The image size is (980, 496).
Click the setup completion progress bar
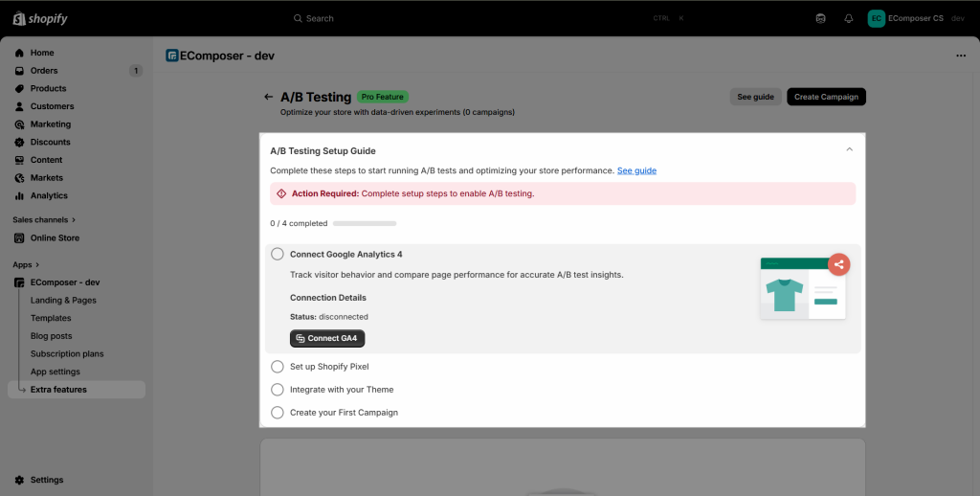tap(365, 223)
